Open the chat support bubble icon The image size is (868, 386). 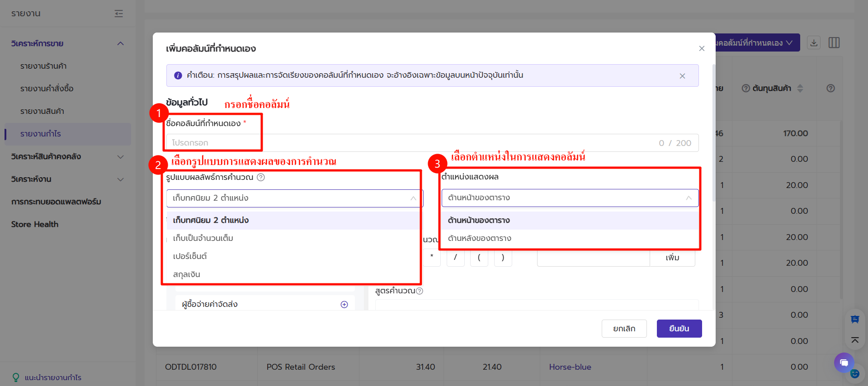[844, 362]
